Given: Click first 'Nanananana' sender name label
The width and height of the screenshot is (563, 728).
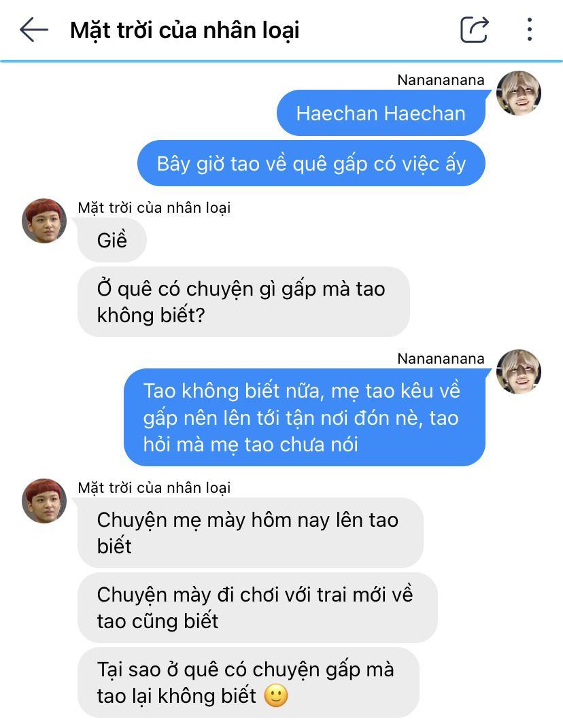Looking at the screenshot, I should [441, 80].
